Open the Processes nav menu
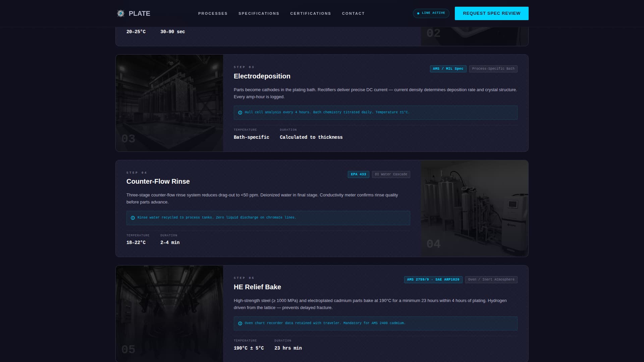644x362 pixels. [213, 13]
